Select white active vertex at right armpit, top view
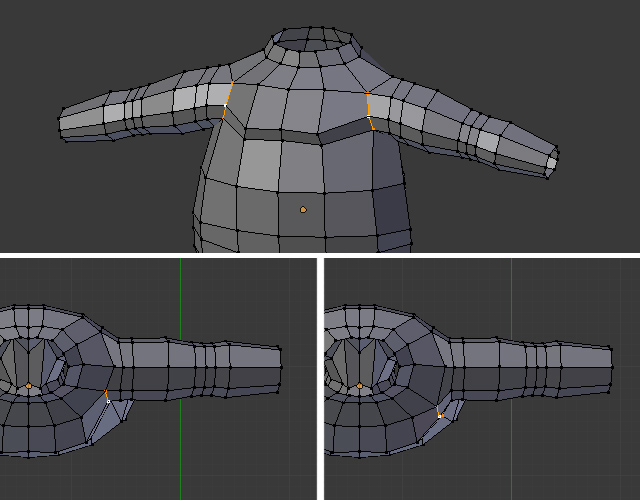Screen dimensions: 640x500 369,116
